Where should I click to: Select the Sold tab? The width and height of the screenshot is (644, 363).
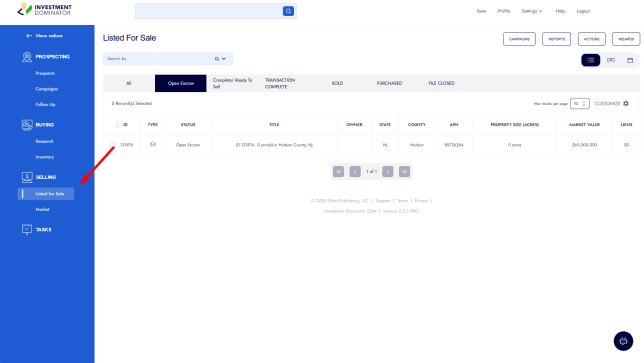click(337, 83)
